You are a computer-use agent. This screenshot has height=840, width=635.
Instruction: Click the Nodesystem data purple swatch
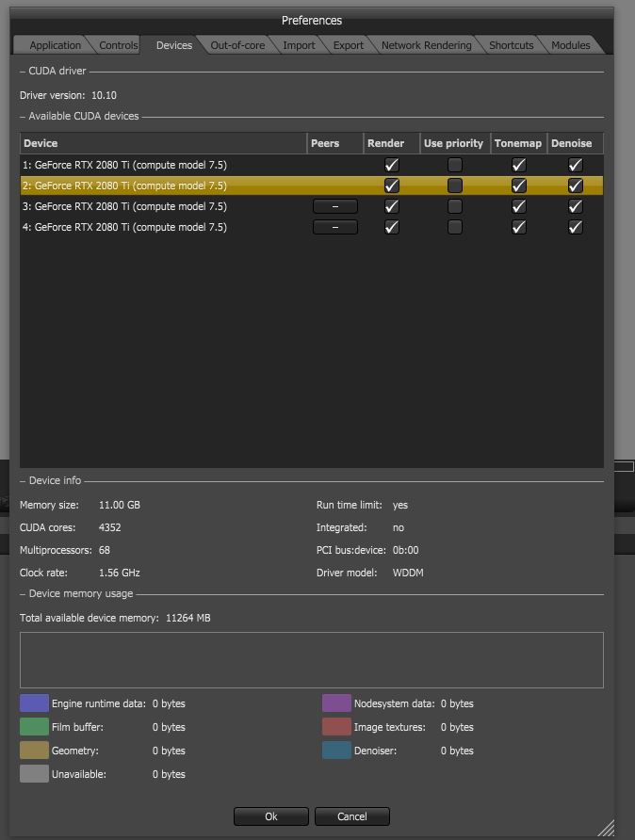336,703
